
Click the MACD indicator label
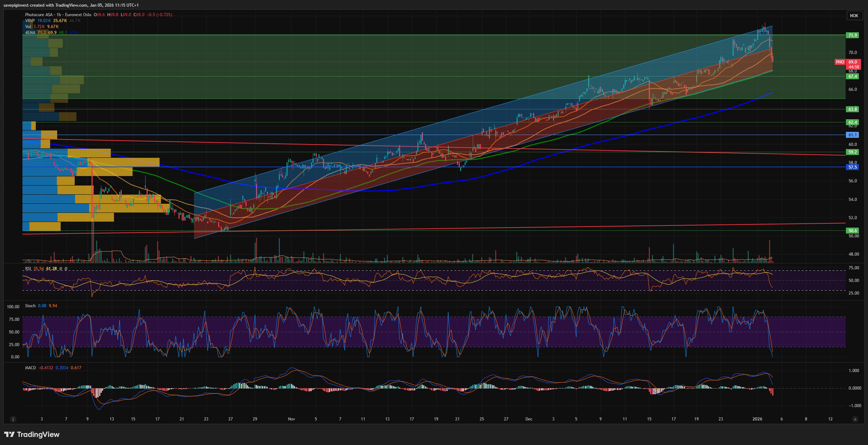coord(30,368)
